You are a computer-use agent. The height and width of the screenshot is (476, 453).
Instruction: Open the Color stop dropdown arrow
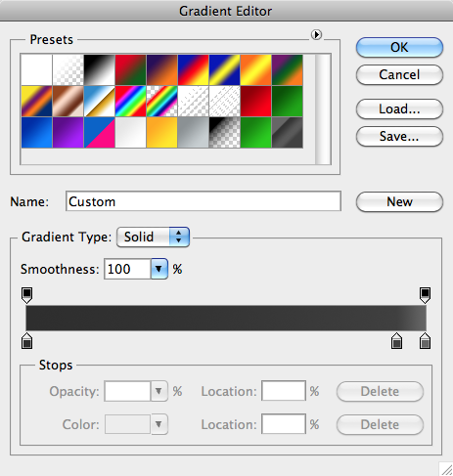point(159,424)
